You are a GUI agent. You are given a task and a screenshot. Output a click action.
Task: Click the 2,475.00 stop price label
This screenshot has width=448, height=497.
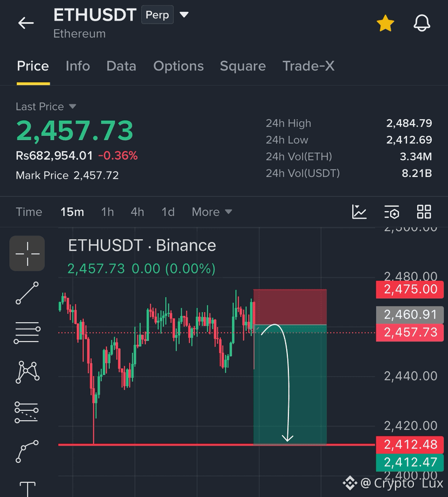tap(410, 290)
